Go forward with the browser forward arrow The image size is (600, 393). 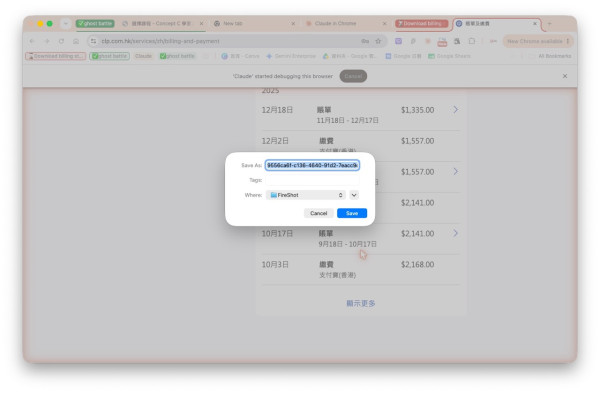point(47,41)
